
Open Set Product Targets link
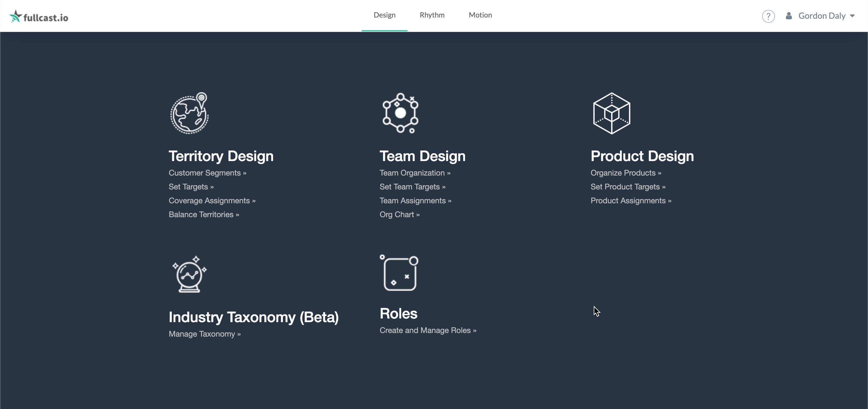point(628,187)
